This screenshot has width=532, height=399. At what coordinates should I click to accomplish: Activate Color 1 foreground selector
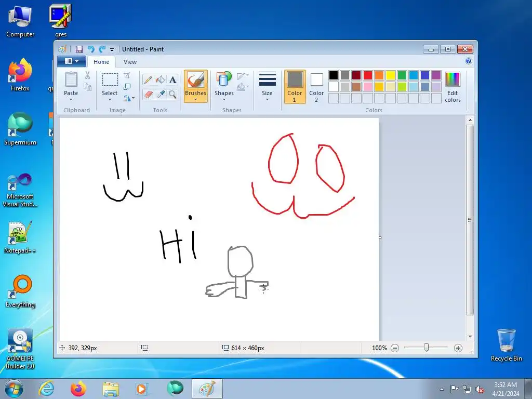[x=295, y=87]
